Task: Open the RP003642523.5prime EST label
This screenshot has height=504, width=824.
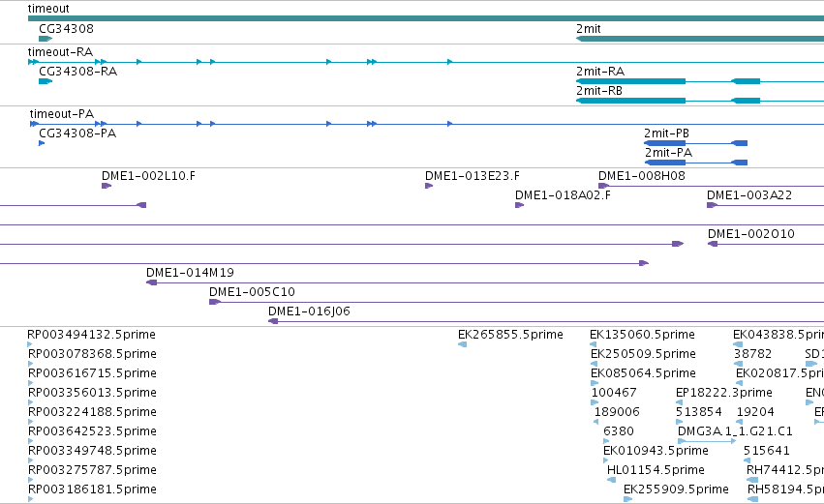Action: 92,431
